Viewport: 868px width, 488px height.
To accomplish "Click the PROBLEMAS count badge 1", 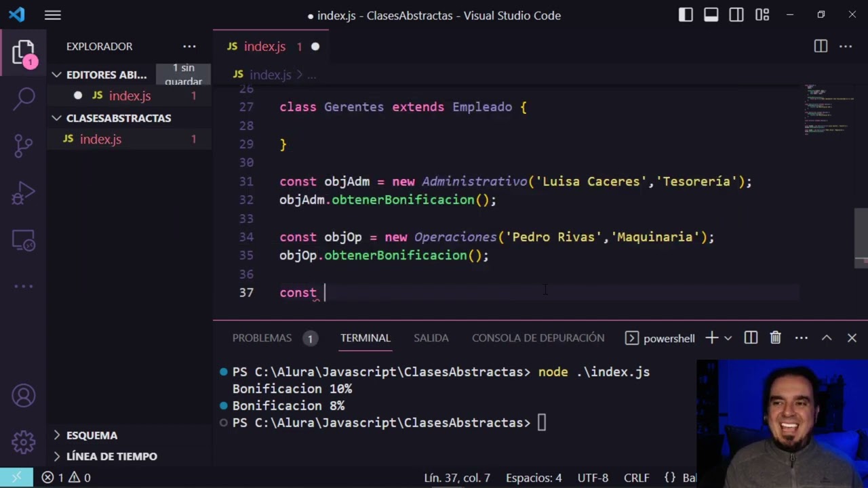I will point(310,338).
